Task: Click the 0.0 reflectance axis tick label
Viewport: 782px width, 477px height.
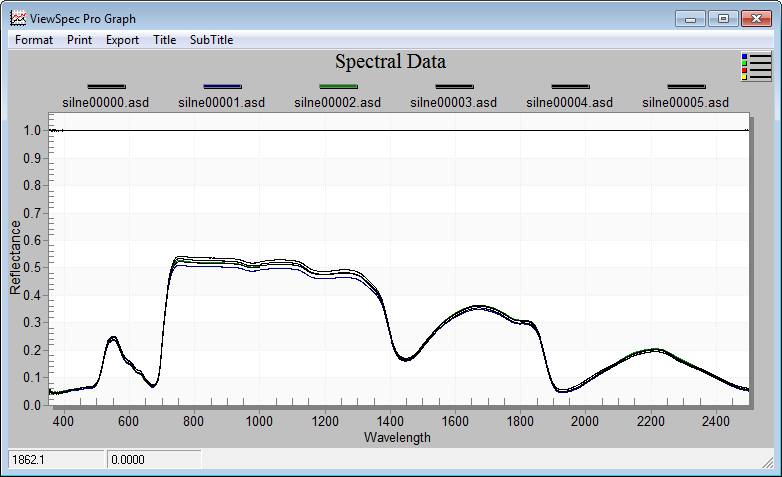Action: pos(32,405)
